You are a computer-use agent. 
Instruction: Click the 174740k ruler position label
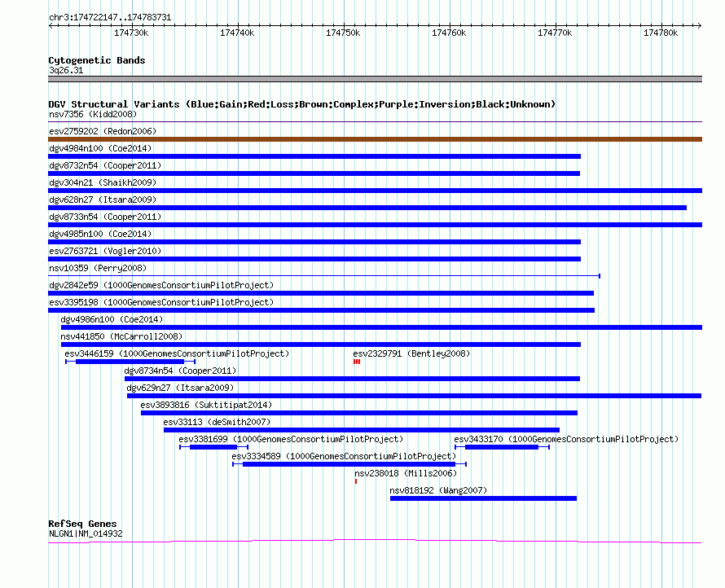click(x=237, y=33)
